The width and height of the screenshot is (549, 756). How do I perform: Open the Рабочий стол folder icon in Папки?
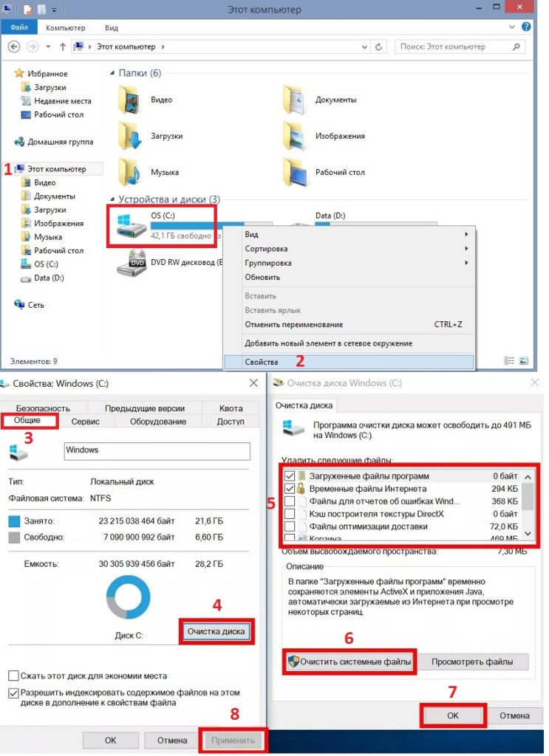tap(294, 172)
